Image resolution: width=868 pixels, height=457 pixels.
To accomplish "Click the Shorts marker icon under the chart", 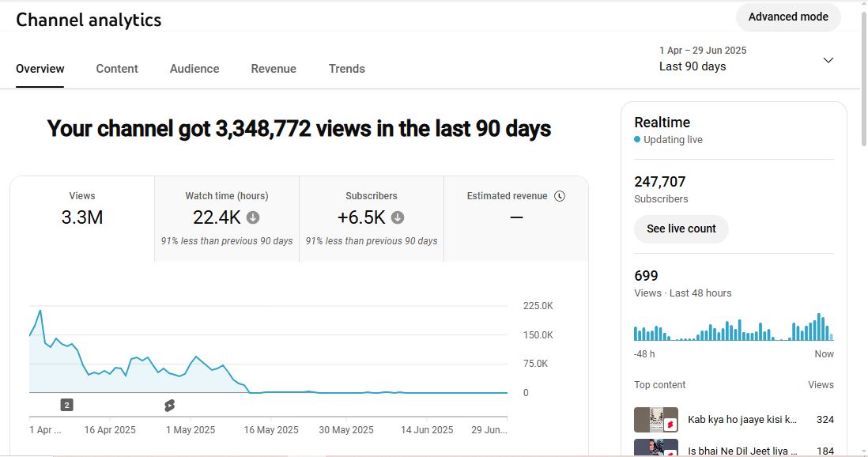I will 169,406.
